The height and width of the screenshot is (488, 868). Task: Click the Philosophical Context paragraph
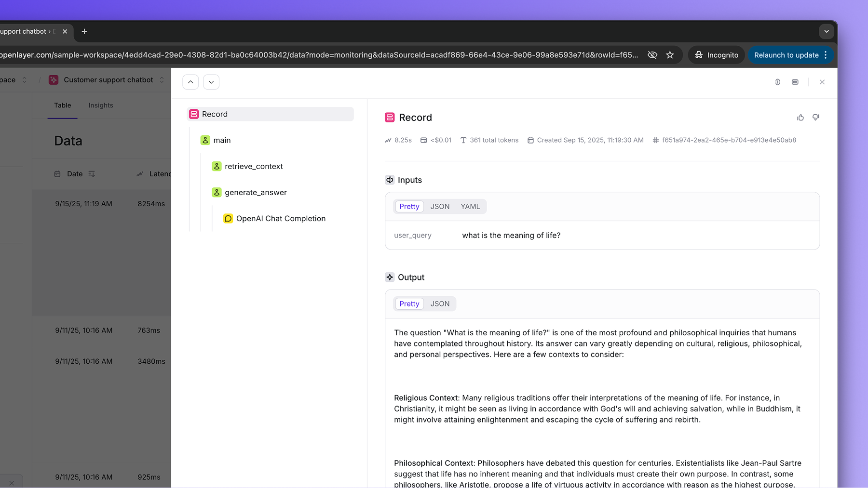point(597,474)
